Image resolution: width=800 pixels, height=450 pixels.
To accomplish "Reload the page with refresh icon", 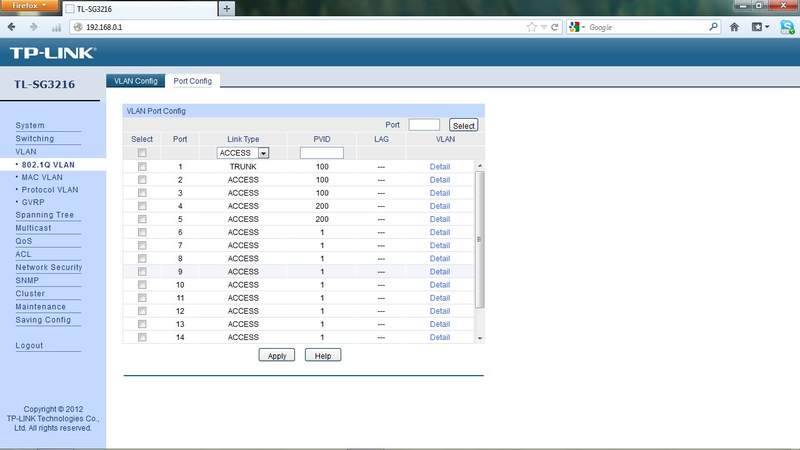I will pyautogui.click(x=554, y=27).
